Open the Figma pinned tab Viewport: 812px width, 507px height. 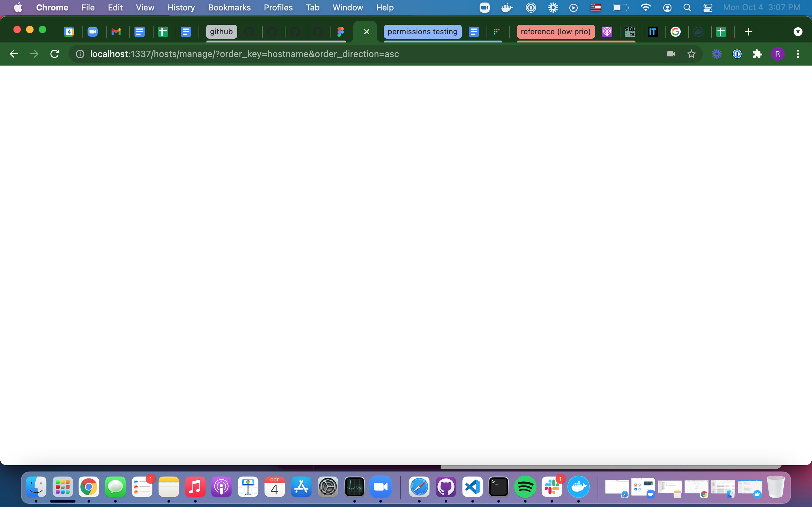(x=341, y=32)
